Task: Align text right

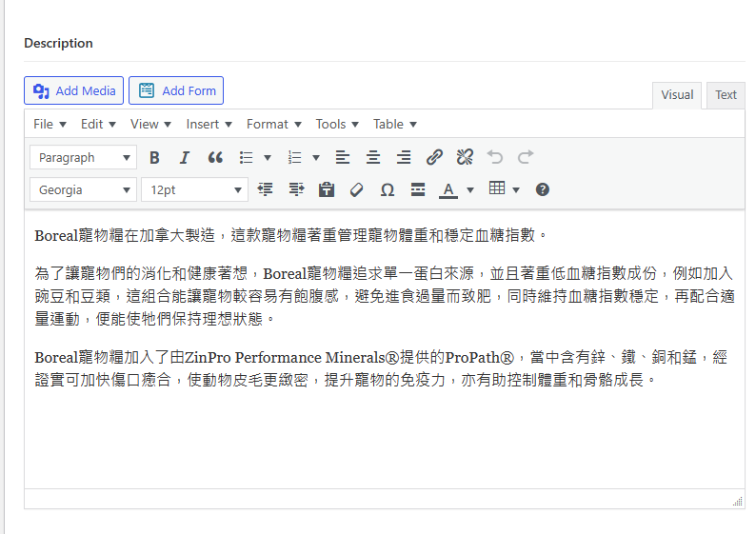Action: click(x=404, y=157)
